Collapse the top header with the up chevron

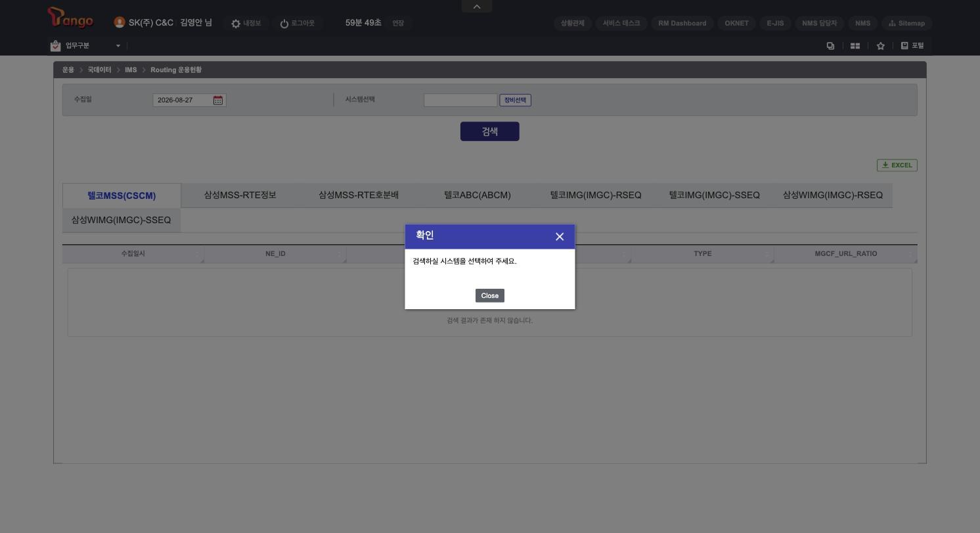[x=477, y=7]
